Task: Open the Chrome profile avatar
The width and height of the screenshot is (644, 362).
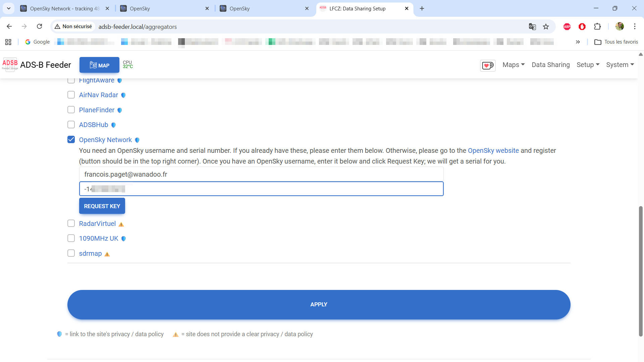Action: tap(620, 26)
